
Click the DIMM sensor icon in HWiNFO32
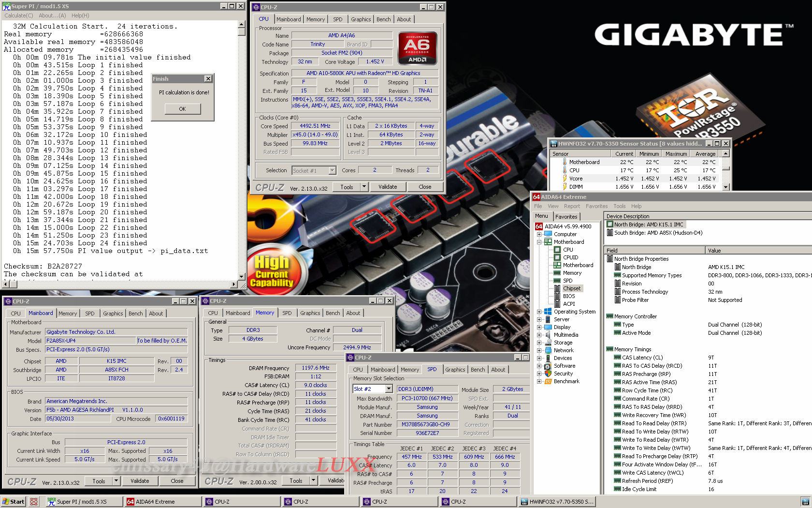coord(565,187)
